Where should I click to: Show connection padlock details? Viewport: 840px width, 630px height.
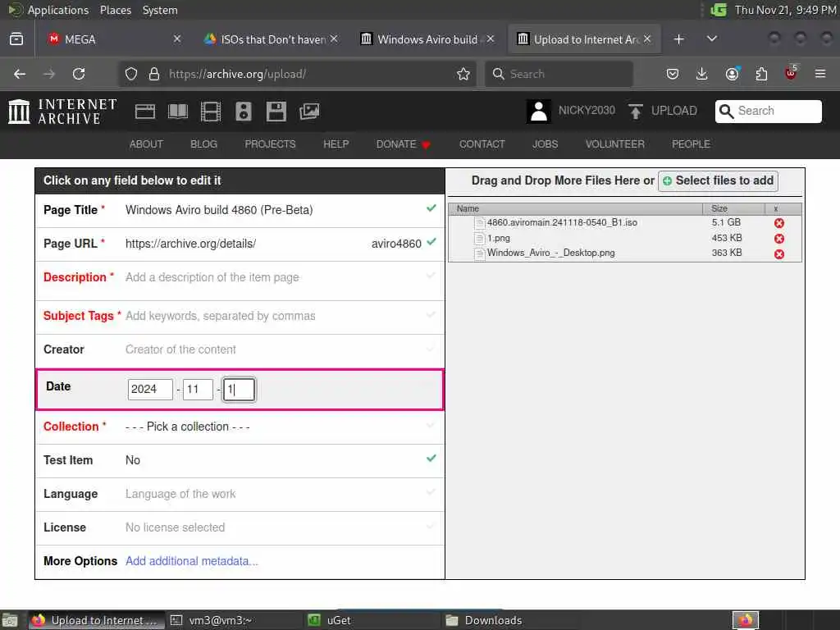(x=154, y=74)
